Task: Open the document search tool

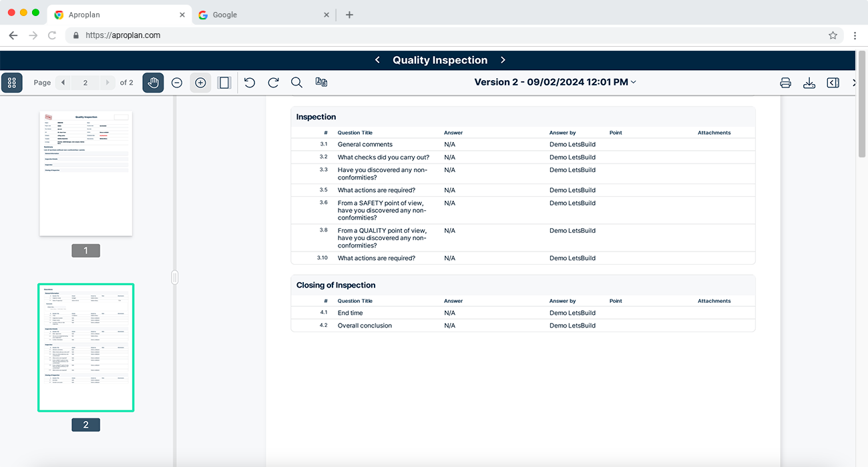Action: click(297, 83)
